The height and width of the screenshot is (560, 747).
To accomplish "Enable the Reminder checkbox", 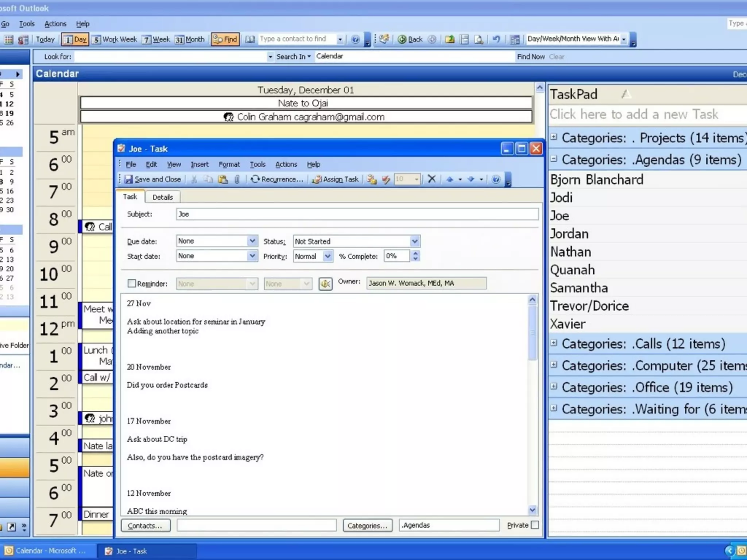I will (x=132, y=283).
